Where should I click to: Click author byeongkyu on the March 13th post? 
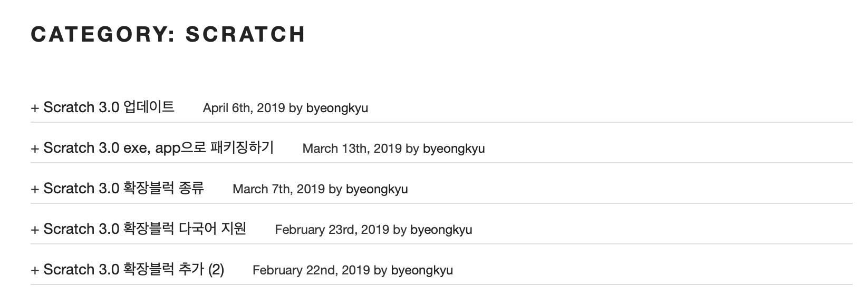point(454,149)
